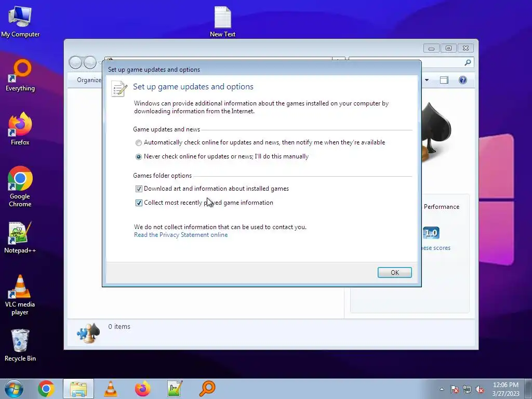Open My Computer desktop icon
Viewport: 532px width, 399px height.
(x=20, y=22)
